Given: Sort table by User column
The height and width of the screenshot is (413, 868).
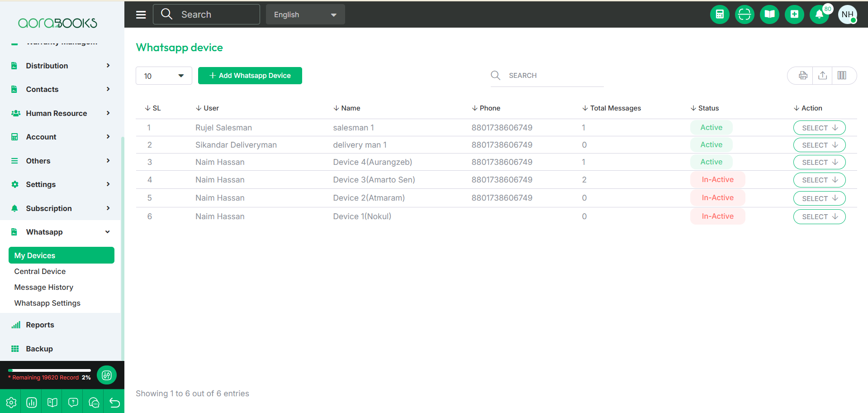Looking at the screenshot, I should pyautogui.click(x=207, y=108).
